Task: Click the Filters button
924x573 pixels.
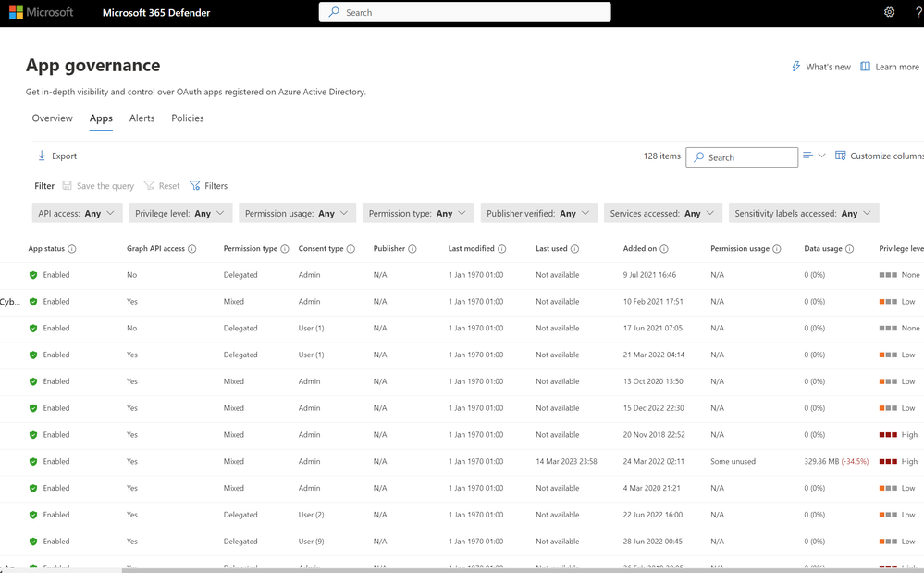Action: [x=209, y=186]
